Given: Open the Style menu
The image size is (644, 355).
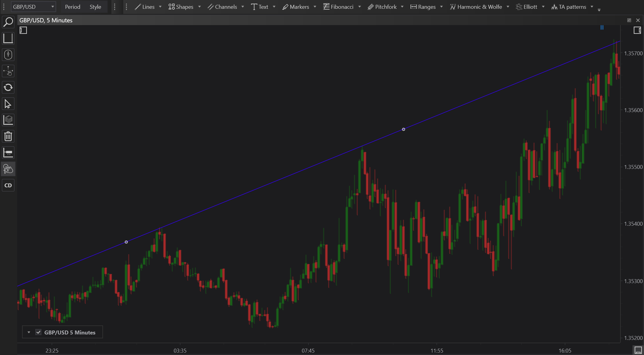Looking at the screenshot, I should pos(95,7).
